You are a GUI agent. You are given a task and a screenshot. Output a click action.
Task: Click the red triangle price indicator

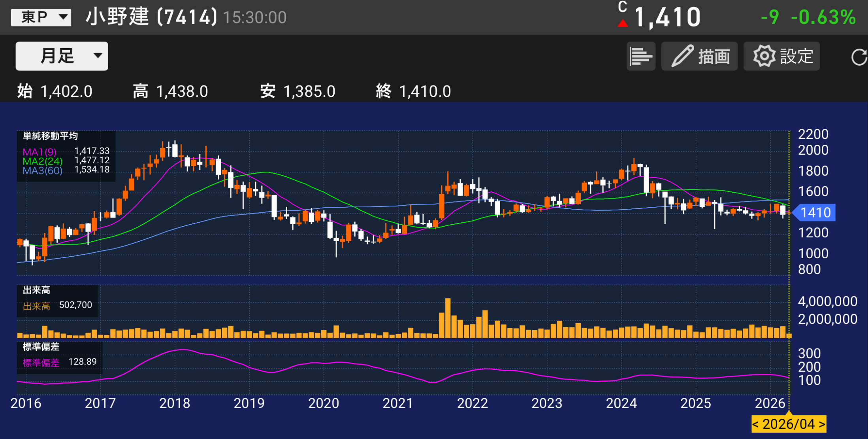[x=623, y=24]
